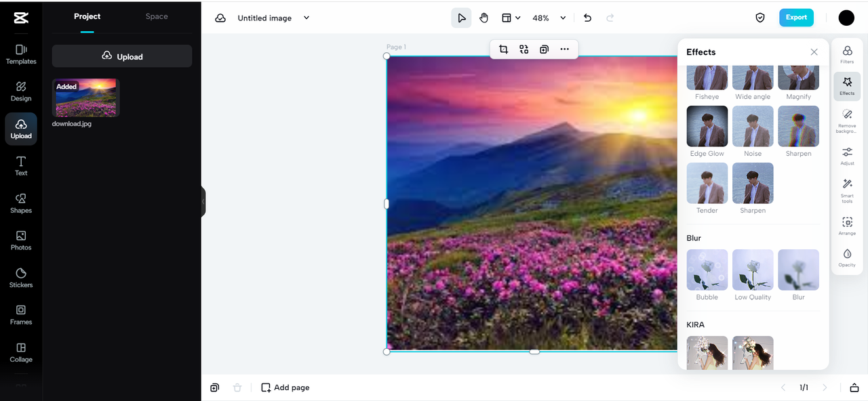Click the cloud save status icon
This screenshot has height=401, width=868.
(220, 18)
